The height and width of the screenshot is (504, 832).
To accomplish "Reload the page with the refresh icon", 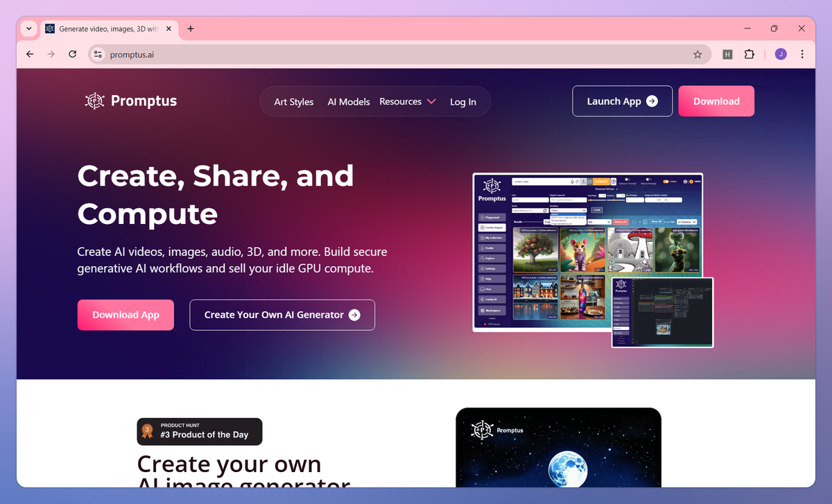I will tap(72, 54).
